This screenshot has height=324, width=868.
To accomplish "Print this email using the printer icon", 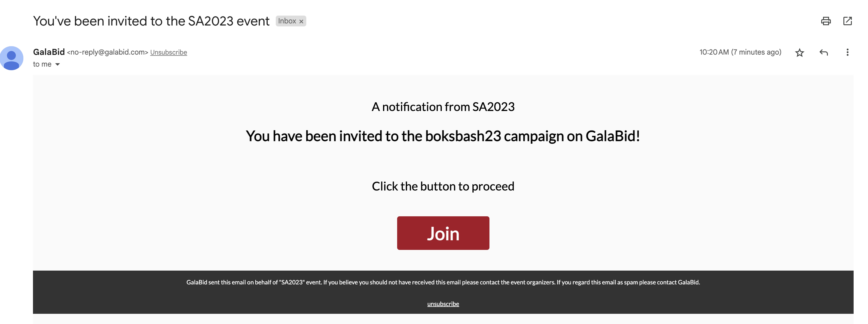I will coord(825,21).
